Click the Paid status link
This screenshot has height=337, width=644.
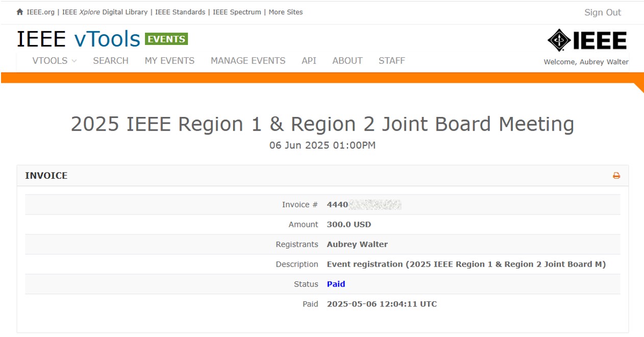[x=336, y=284]
